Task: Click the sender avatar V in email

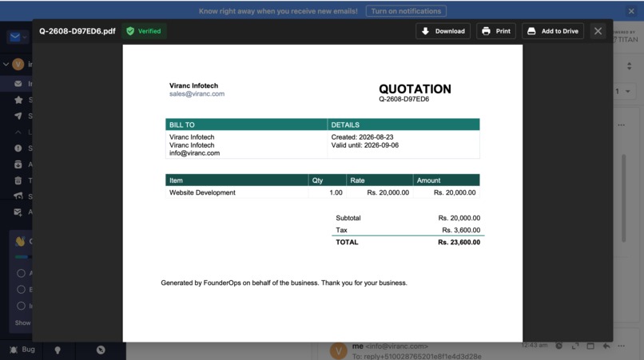Action: point(339,351)
